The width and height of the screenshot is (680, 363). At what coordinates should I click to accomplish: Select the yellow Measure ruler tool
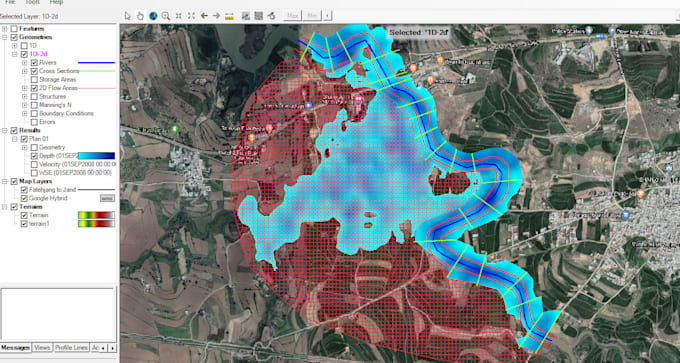click(x=229, y=16)
